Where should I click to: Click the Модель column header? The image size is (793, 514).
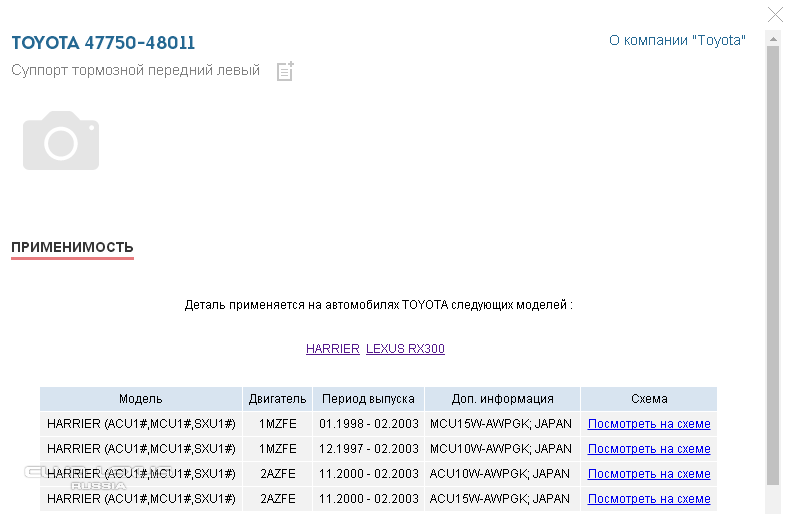(x=141, y=399)
